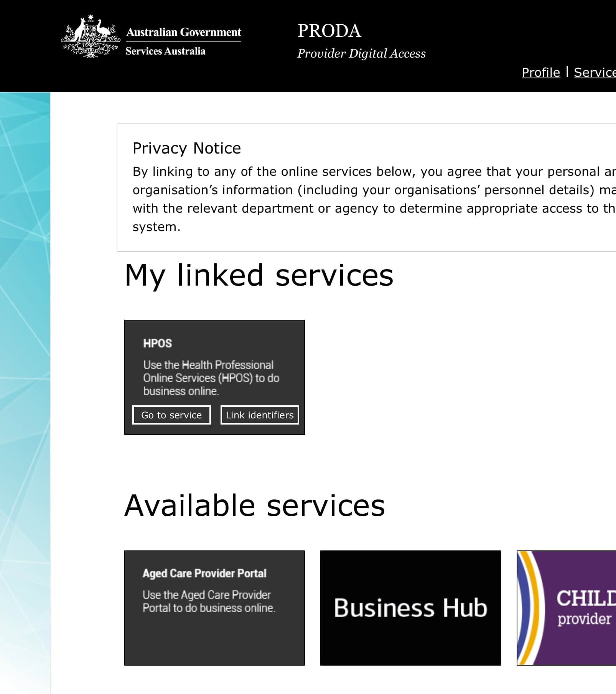
Task: Click the HPOS service description text
Action: point(211,378)
